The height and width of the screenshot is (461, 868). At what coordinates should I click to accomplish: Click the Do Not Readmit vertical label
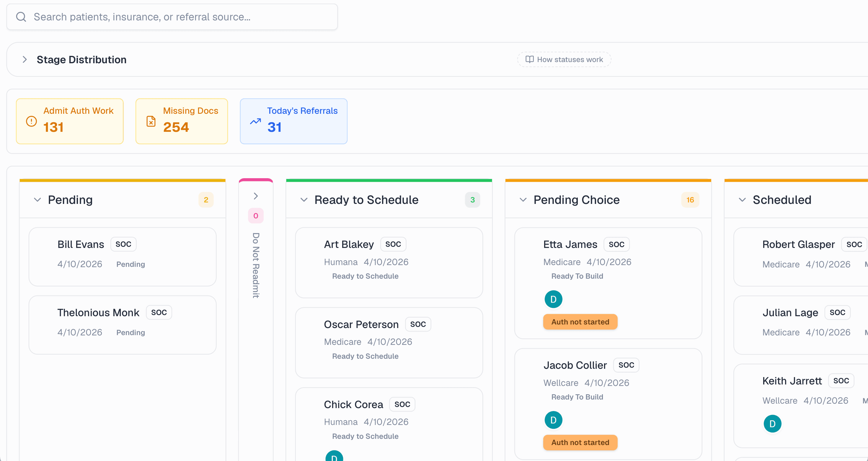tap(256, 265)
